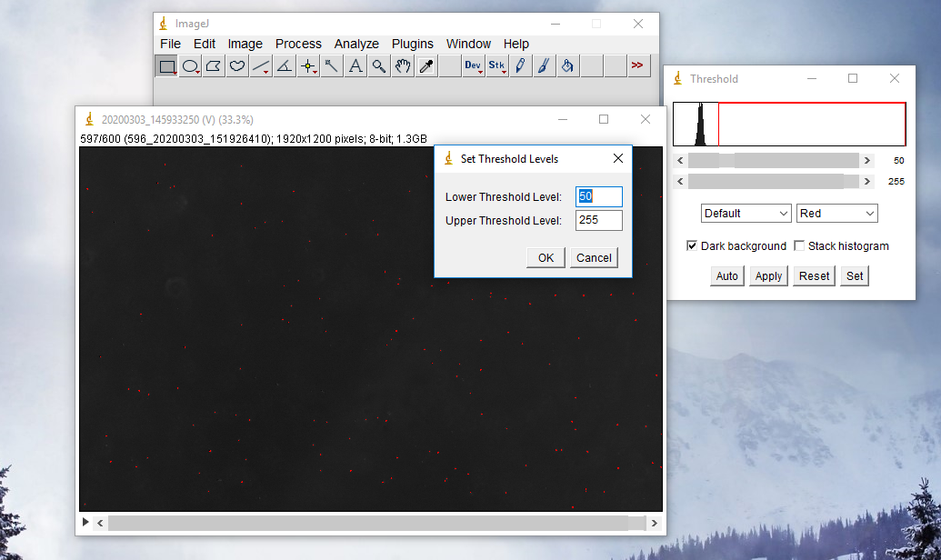Toggle the Dark background checkbox
The width and height of the screenshot is (941, 560).
692,245
